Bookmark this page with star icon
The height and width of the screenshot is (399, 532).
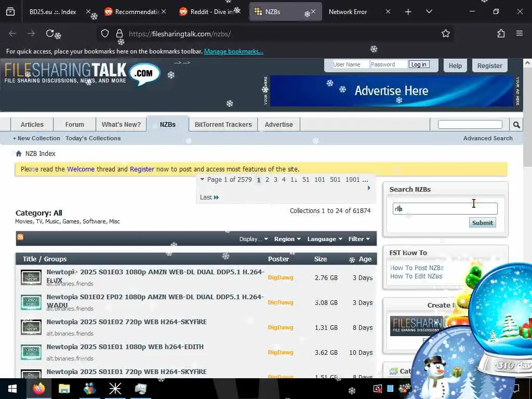pos(445,34)
